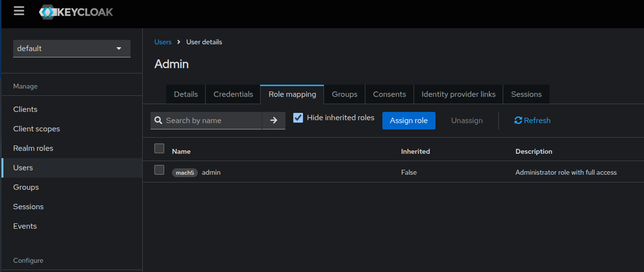644x272 pixels.
Task: Select all roles with header checkbox
Action: click(159, 148)
